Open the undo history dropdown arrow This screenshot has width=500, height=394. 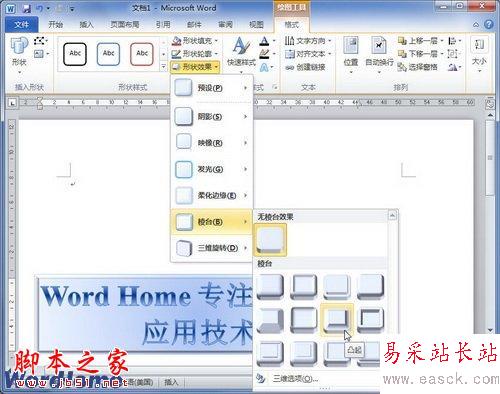[x=48, y=8]
